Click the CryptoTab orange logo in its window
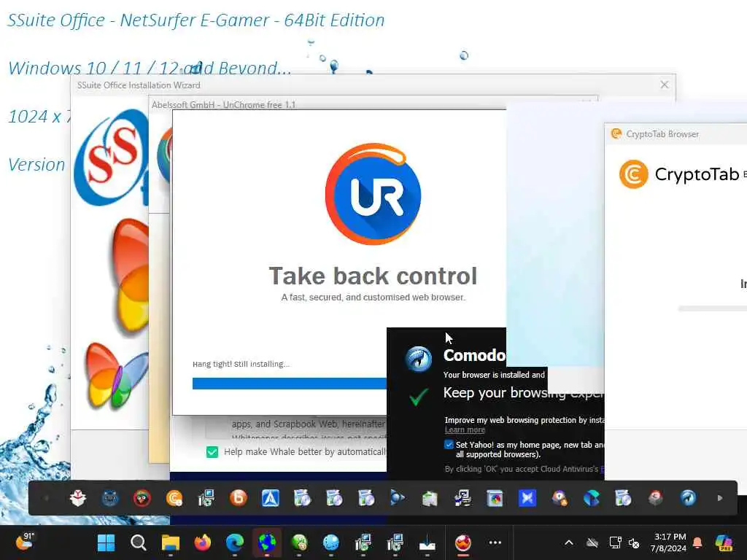747x560 pixels. coord(633,174)
